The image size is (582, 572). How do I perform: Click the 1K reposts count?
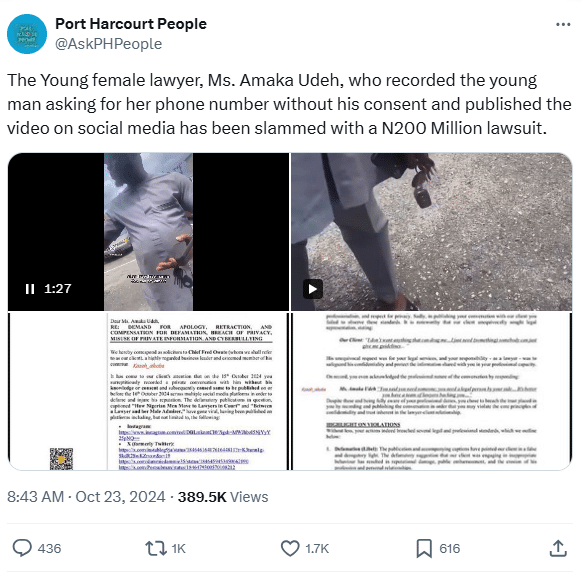tap(179, 549)
